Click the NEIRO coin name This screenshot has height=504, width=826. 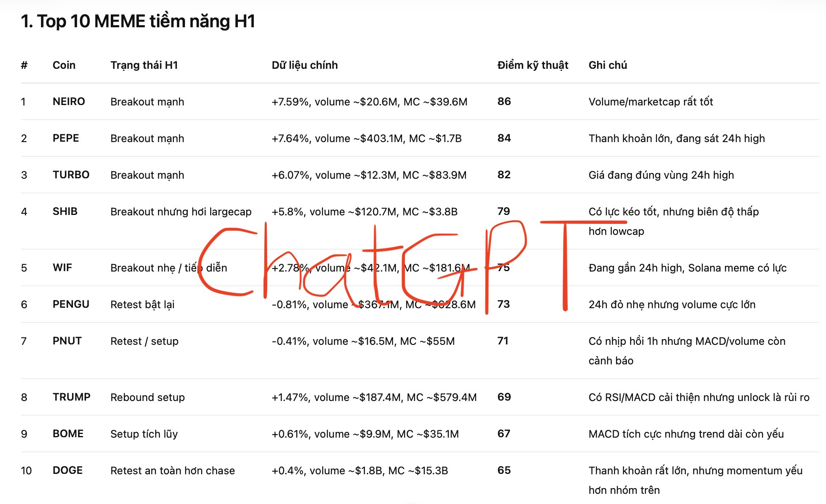[x=69, y=101]
